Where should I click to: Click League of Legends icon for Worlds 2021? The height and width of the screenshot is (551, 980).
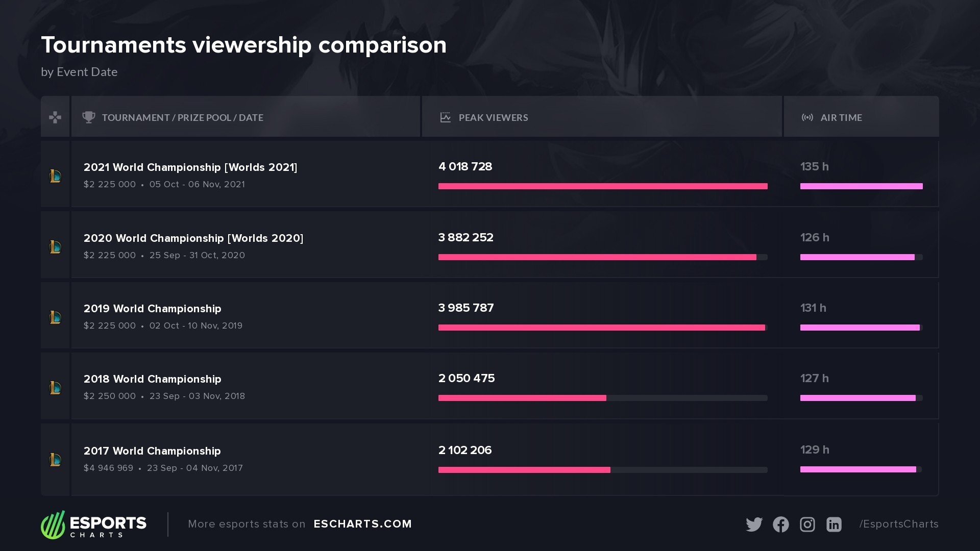click(55, 176)
